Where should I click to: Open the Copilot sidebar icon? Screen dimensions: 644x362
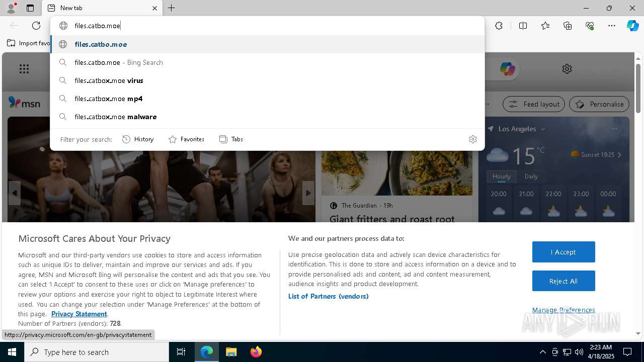632,26
